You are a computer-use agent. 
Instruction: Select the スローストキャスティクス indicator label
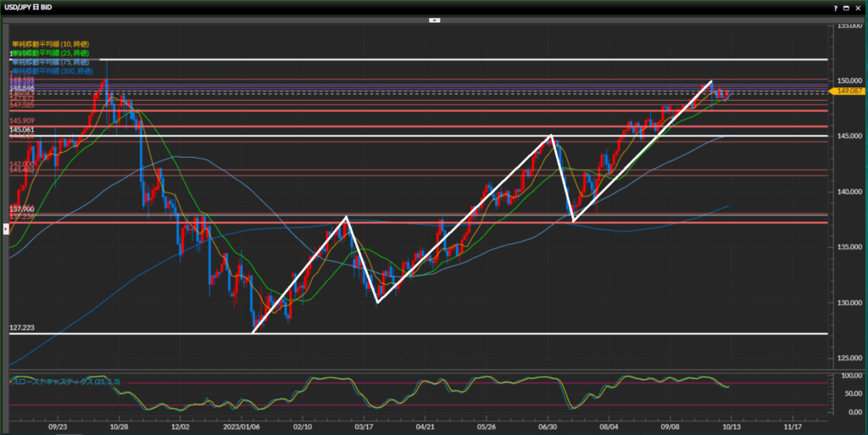pyautogui.click(x=65, y=382)
